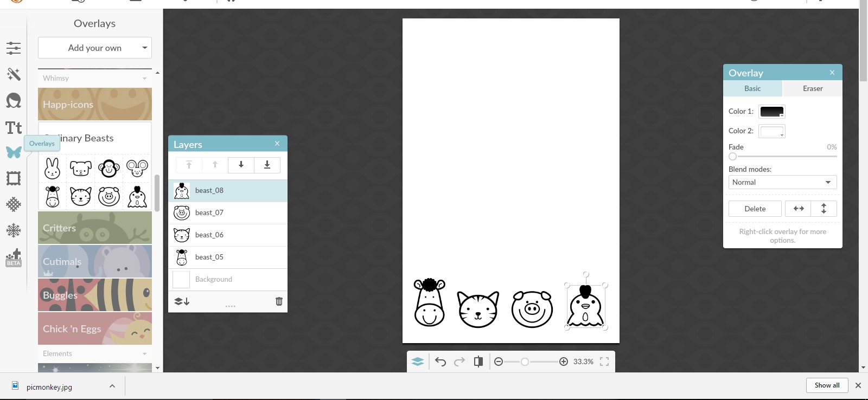Delete the selected overlay
The width and height of the screenshot is (868, 400).
click(755, 209)
